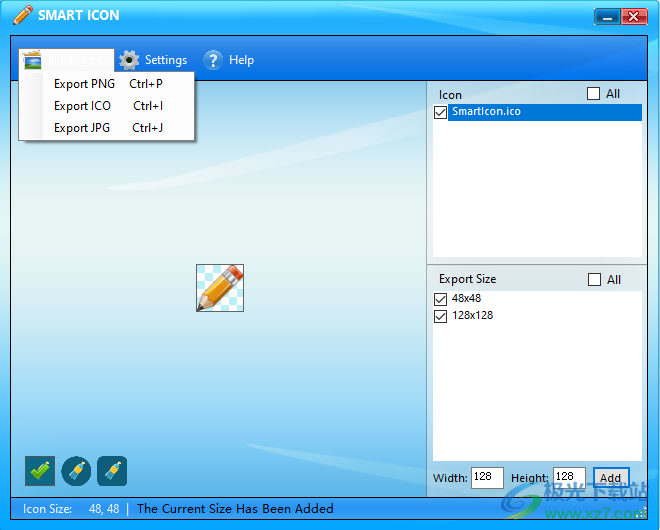
Task: Click the pencil logo in title bar
Action: (22, 15)
